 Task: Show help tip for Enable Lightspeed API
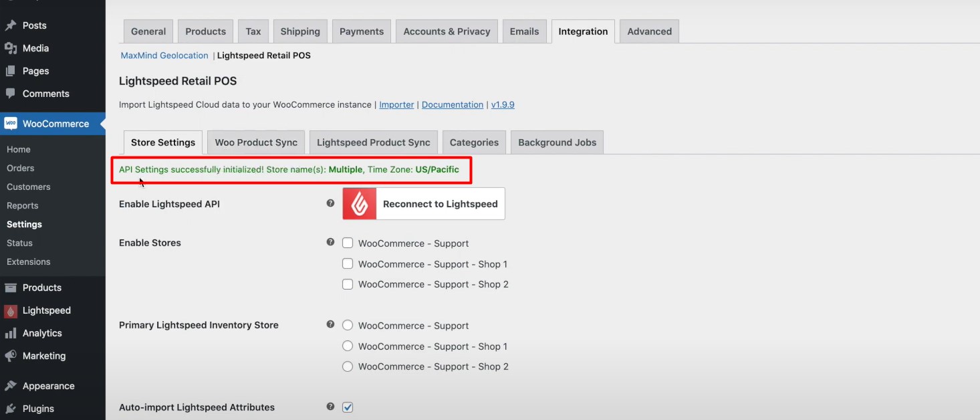pyautogui.click(x=330, y=203)
